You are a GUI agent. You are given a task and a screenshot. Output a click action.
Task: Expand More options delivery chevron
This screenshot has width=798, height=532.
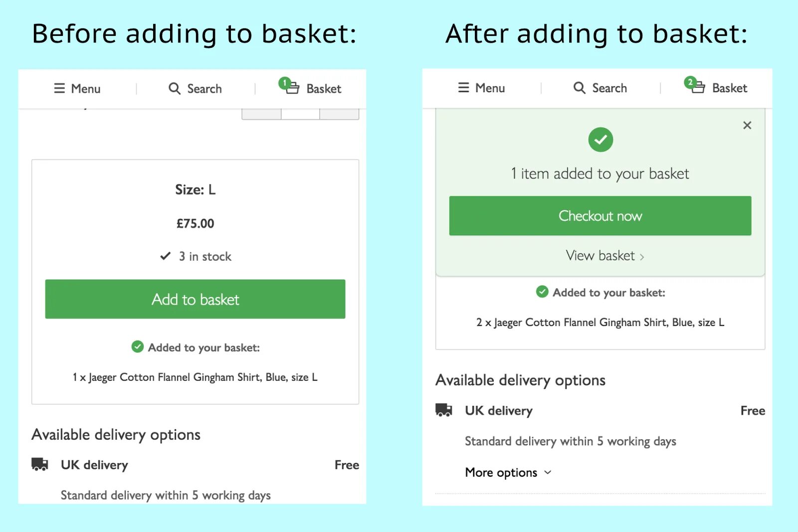click(548, 472)
